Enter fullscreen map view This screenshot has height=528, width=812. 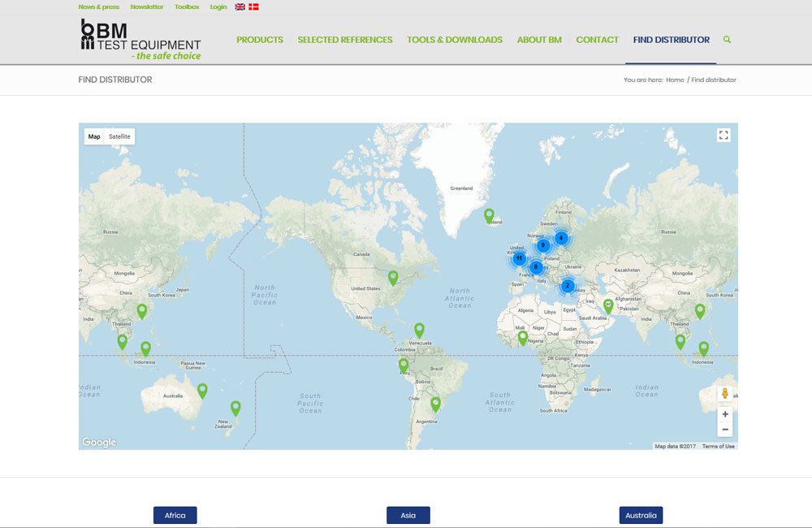(x=723, y=136)
